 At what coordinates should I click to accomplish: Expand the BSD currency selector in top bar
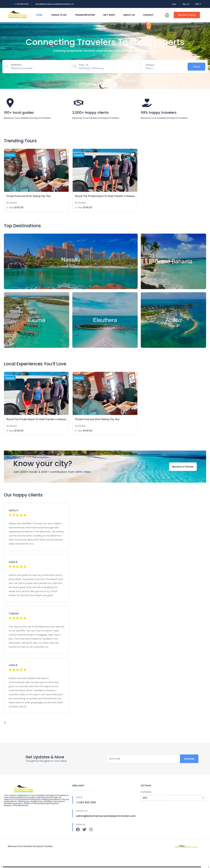[198, 4]
